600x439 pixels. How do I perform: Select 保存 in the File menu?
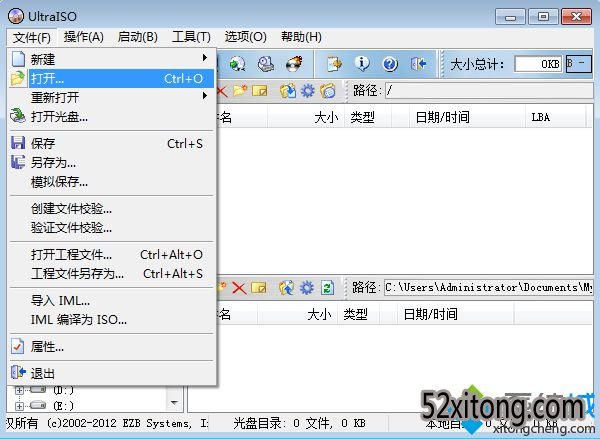pyautogui.click(x=111, y=144)
